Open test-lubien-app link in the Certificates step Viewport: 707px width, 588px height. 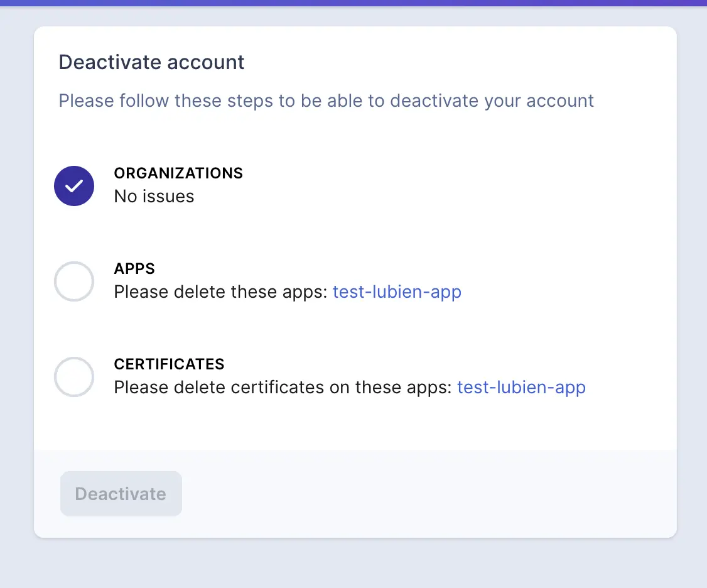click(x=521, y=388)
